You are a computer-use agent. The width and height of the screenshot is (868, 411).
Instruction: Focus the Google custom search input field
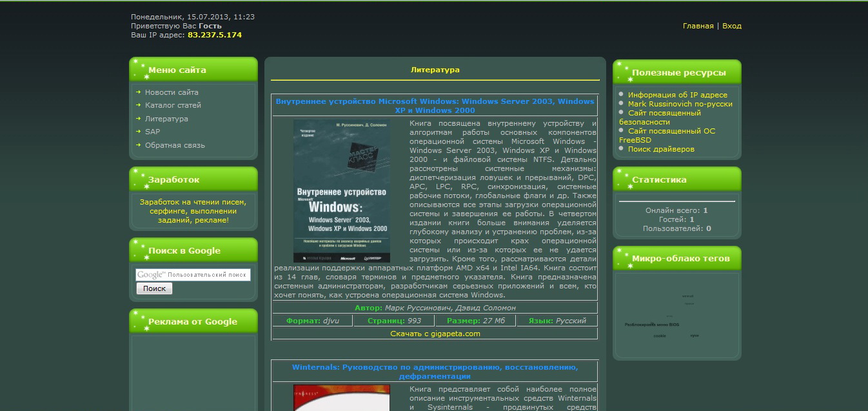pos(193,275)
